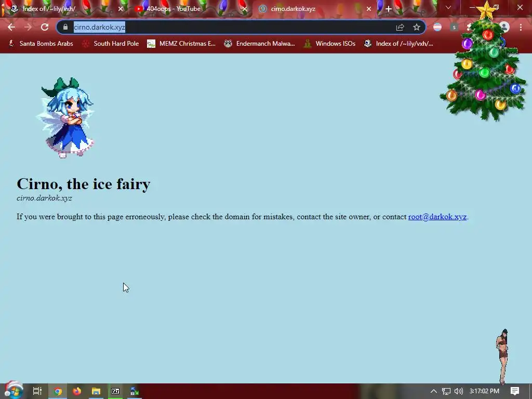Click the taskbar icon right of 7-Zip
532x399 pixels.
(135, 391)
